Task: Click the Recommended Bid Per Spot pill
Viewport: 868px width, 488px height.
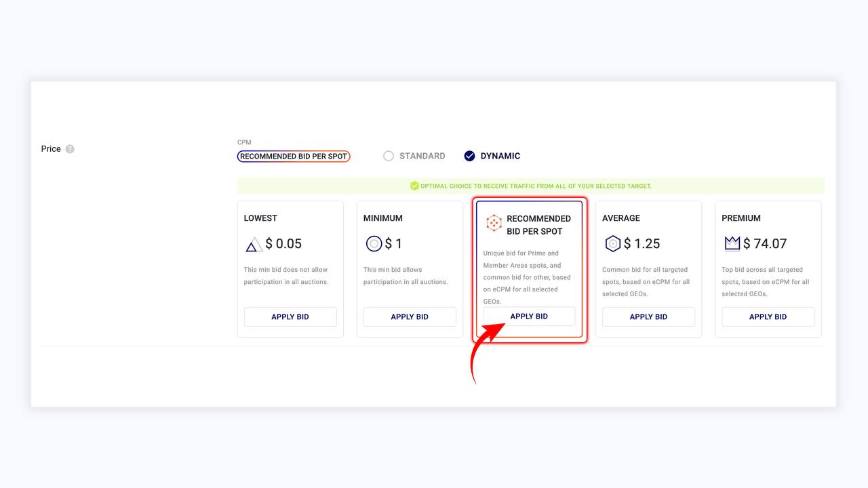Action: (x=294, y=156)
